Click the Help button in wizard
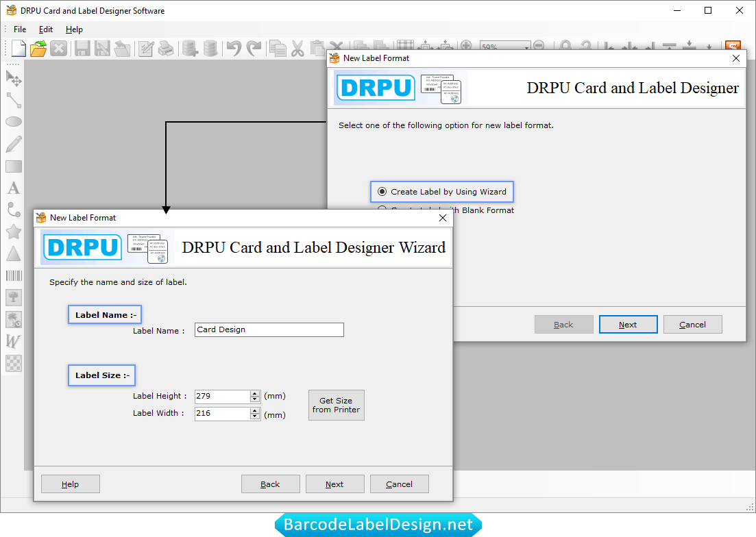This screenshot has height=537, width=756. (x=70, y=484)
